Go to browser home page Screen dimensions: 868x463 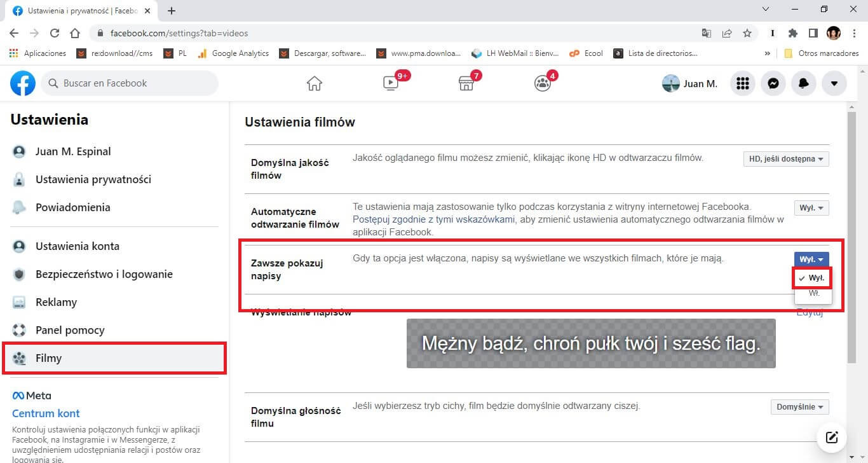tap(75, 33)
